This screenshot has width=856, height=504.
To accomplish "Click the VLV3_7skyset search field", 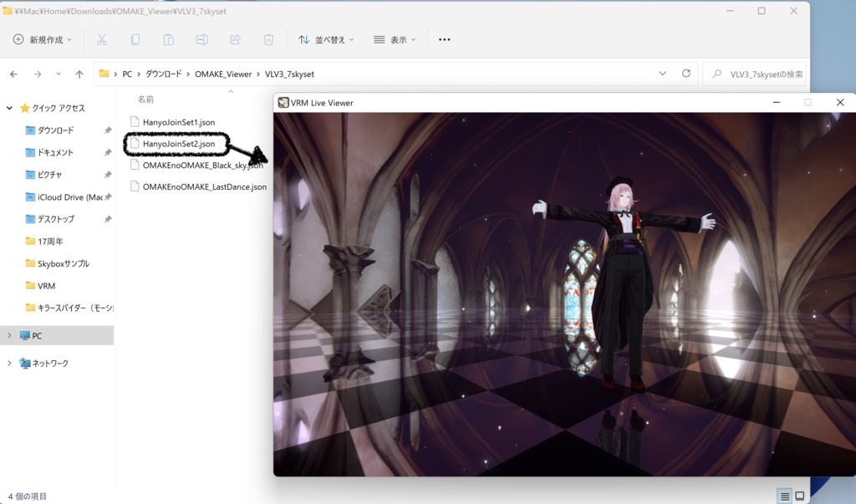I will click(756, 74).
